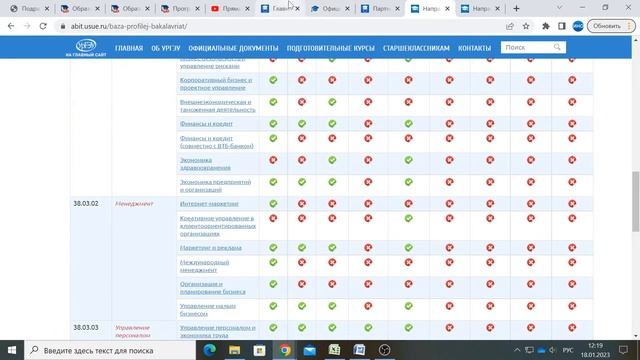Show hidden system tray icons

[517, 350]
